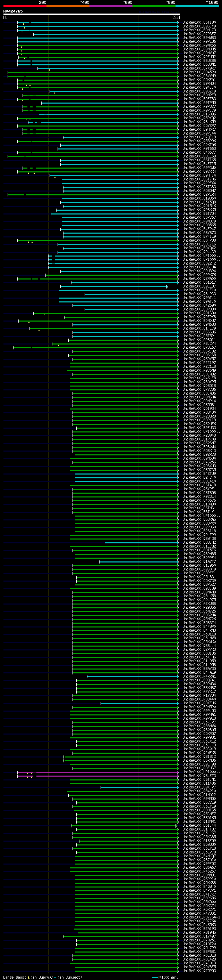Select hit UniRef100_Q1AT20

click(x=199, y=944)
